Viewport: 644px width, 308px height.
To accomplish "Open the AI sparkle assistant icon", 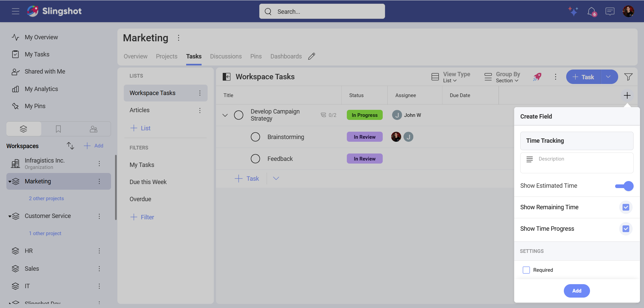I will coord(573,11).
